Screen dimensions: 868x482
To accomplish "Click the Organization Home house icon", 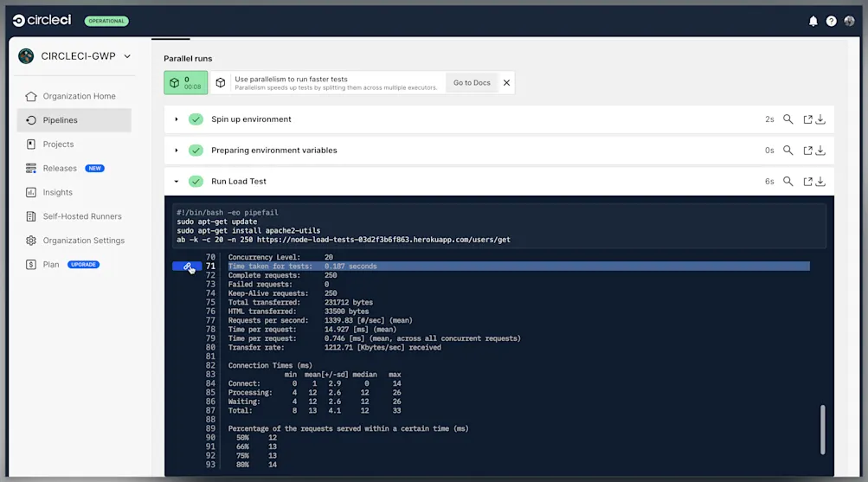I will pyautogui.click(x=31, y=96).
